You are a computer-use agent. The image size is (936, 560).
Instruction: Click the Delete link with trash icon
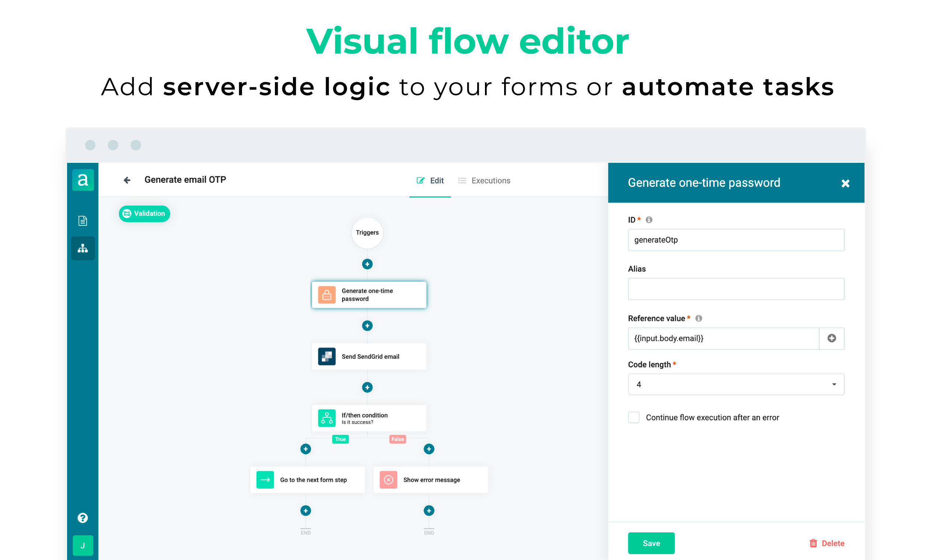point(827,543)
